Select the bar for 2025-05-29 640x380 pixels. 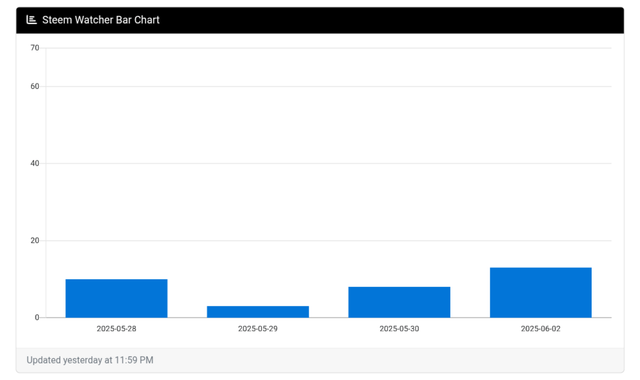[x=258, y=312]
